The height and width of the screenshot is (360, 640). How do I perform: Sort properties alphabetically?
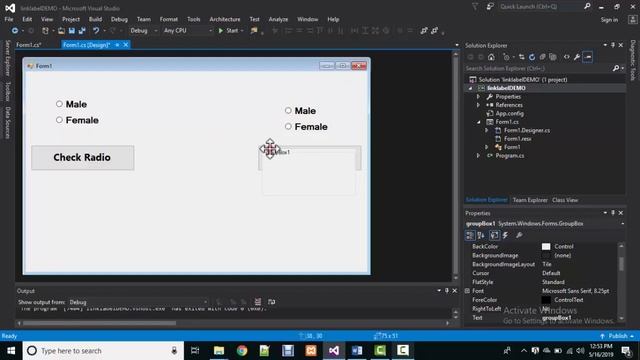481,235
